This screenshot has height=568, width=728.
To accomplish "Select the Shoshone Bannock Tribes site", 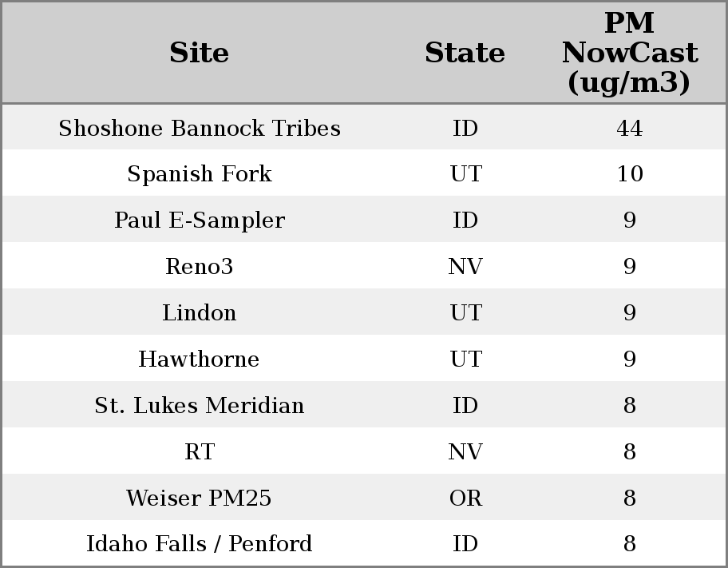I will point(199,128).
